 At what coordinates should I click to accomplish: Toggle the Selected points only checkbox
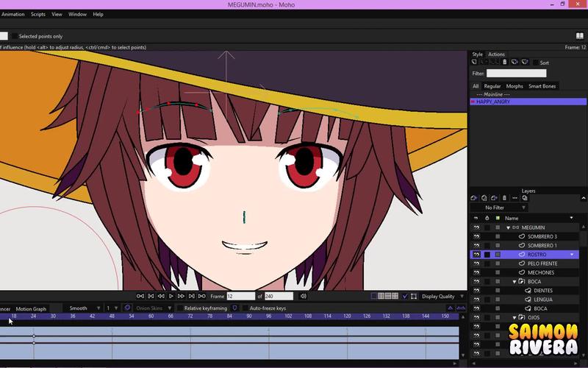pyautogui.click(x=14, y=36)
